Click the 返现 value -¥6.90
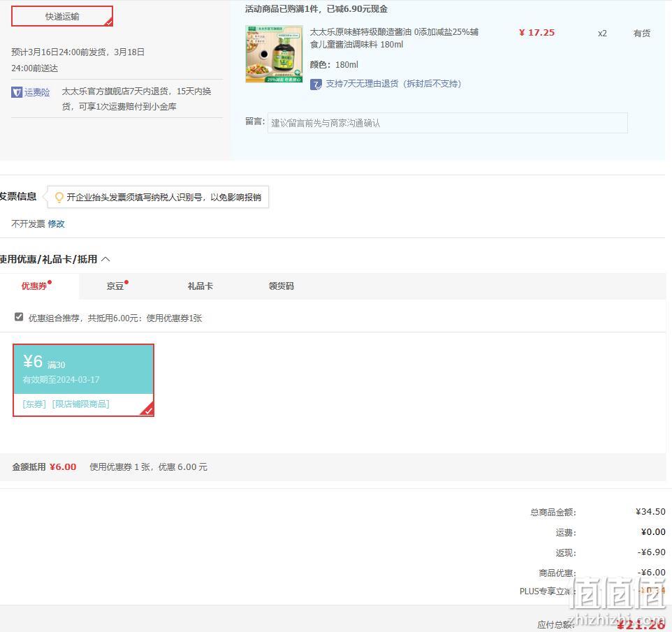The height and width of the screenshot is (632, 672). pos(652,552)
